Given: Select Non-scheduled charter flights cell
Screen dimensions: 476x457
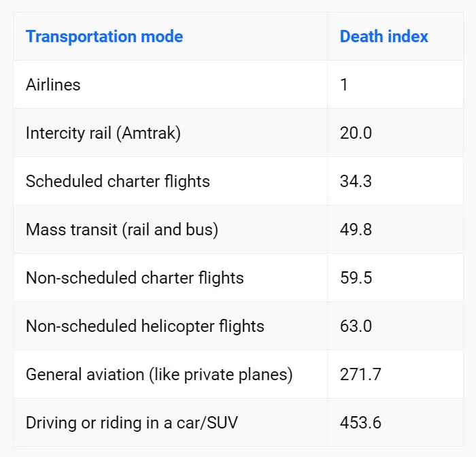Looking at the screenshot, I should tap(135, 278).
